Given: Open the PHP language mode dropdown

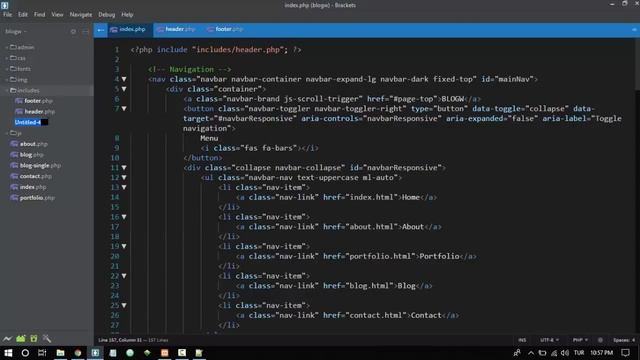Looking at the screenshot, I should 580,340.
